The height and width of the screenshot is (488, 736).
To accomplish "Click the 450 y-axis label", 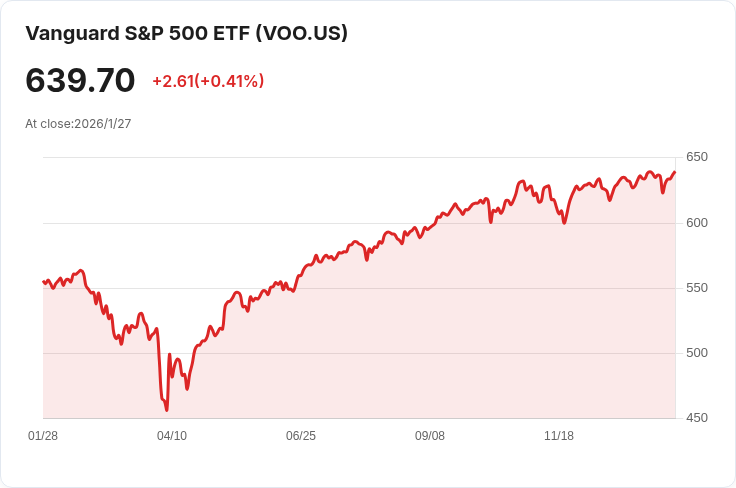I will [x=697, y=418].
